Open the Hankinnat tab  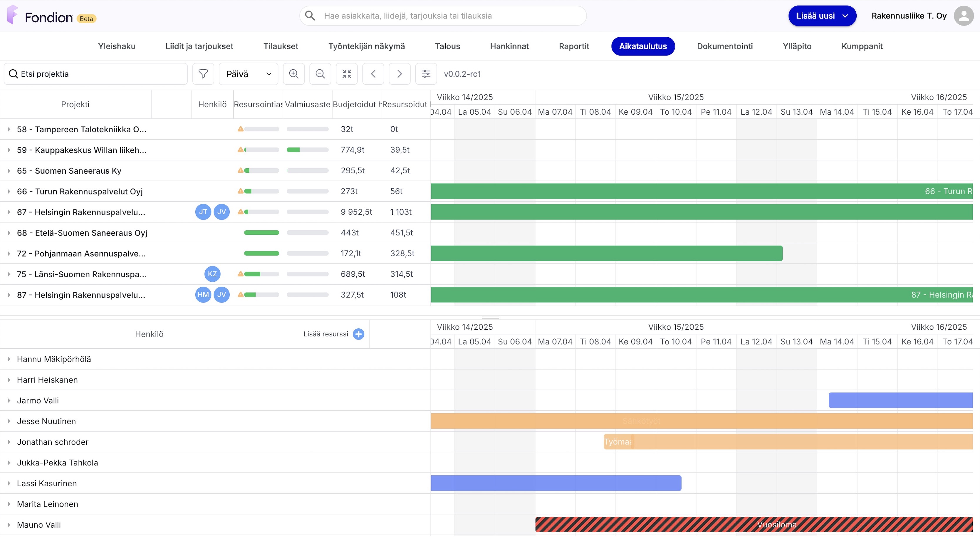pyautogui.click(x=509, y=46)
